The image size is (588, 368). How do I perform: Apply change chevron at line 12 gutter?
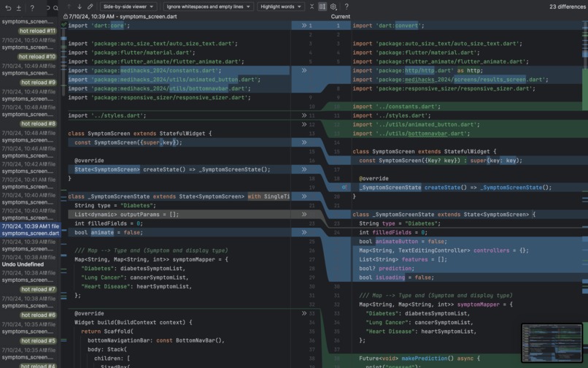tap(304, 124)
